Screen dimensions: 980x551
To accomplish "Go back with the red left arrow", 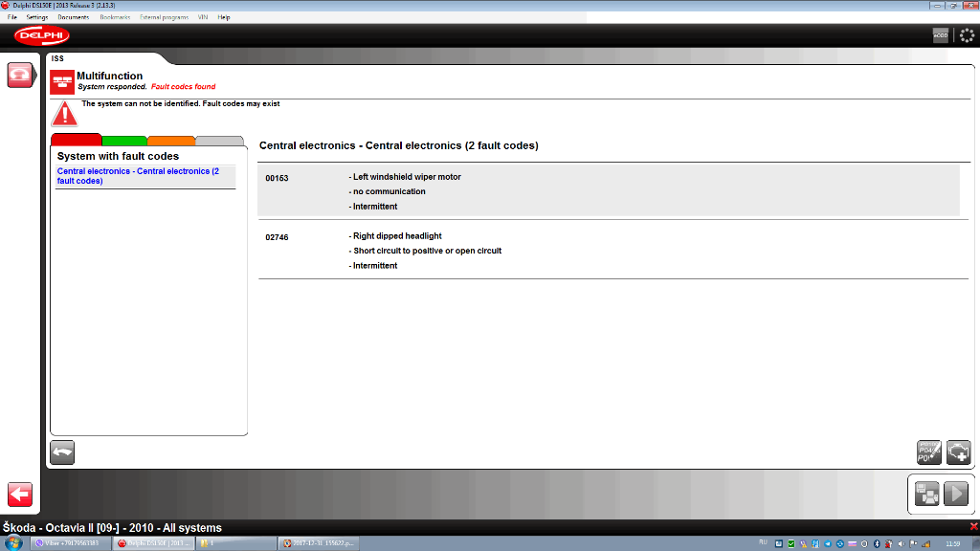I will click(x=20, y=495).
